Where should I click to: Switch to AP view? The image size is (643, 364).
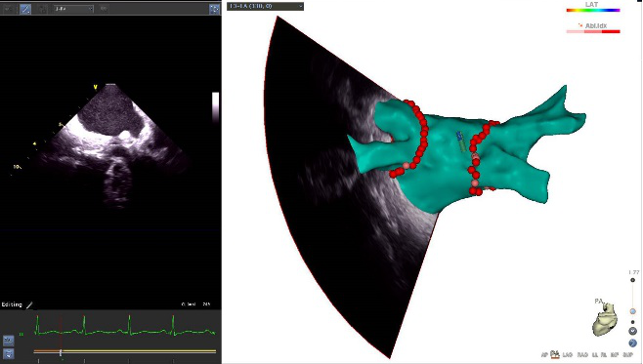[x=544, y=355]
